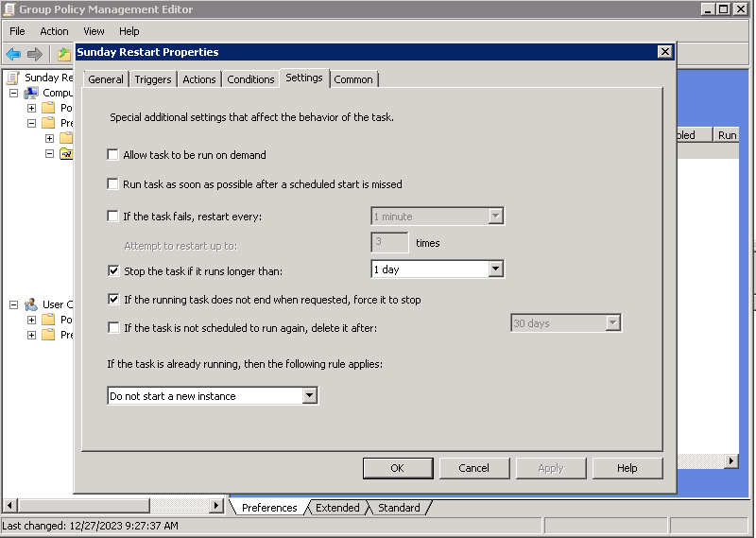Switch to the General tab
Viewport: 756px width, 538px height.
point(106,79)
